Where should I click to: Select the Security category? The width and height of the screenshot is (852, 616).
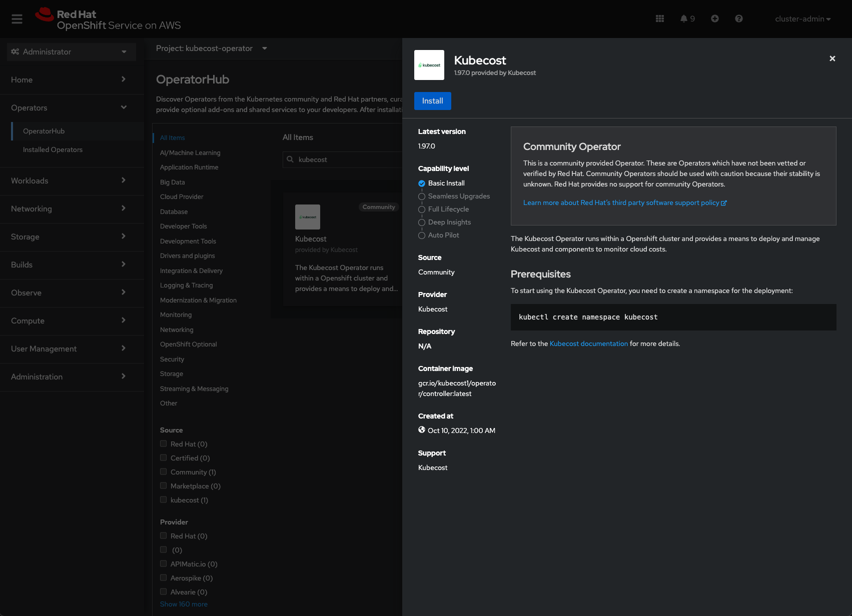click(x=172, y=359)
